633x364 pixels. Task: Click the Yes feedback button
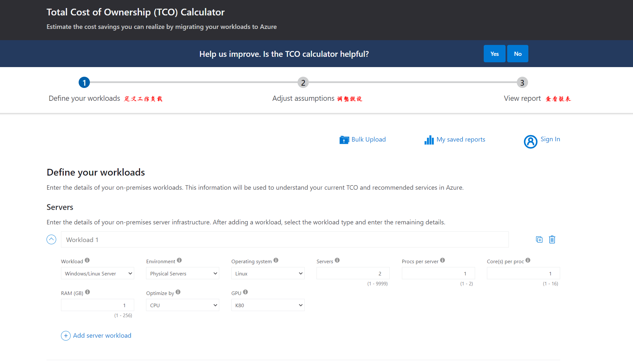click(494, 54)
